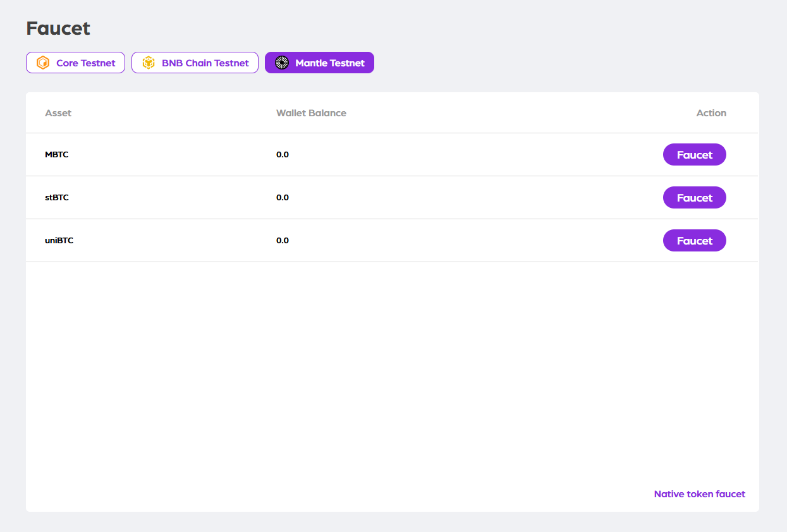Click the Wallet Balance column header
This screenshot has height=532, width=787.
[x=311, y=113]
